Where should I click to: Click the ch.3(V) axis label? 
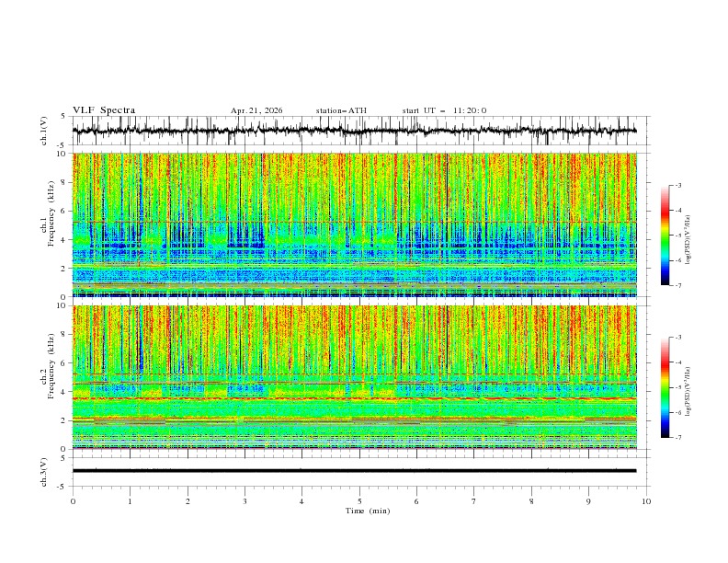click(43, 472)
